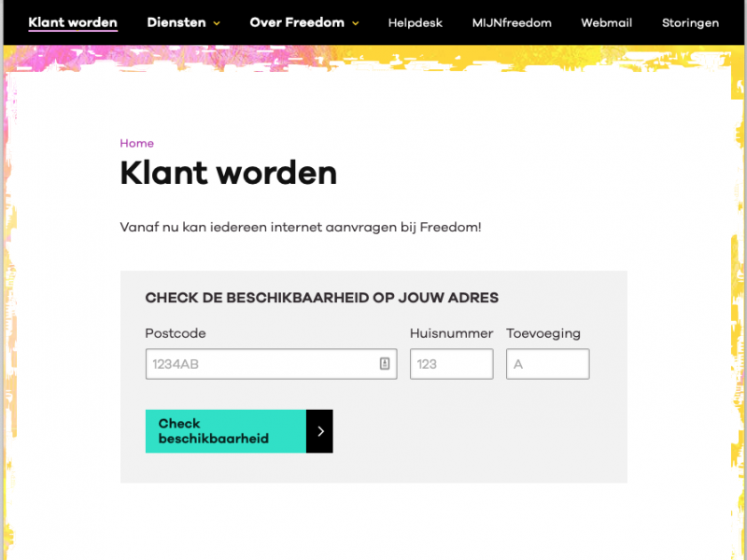Focus the Postcode input field

tap(261, 364)
